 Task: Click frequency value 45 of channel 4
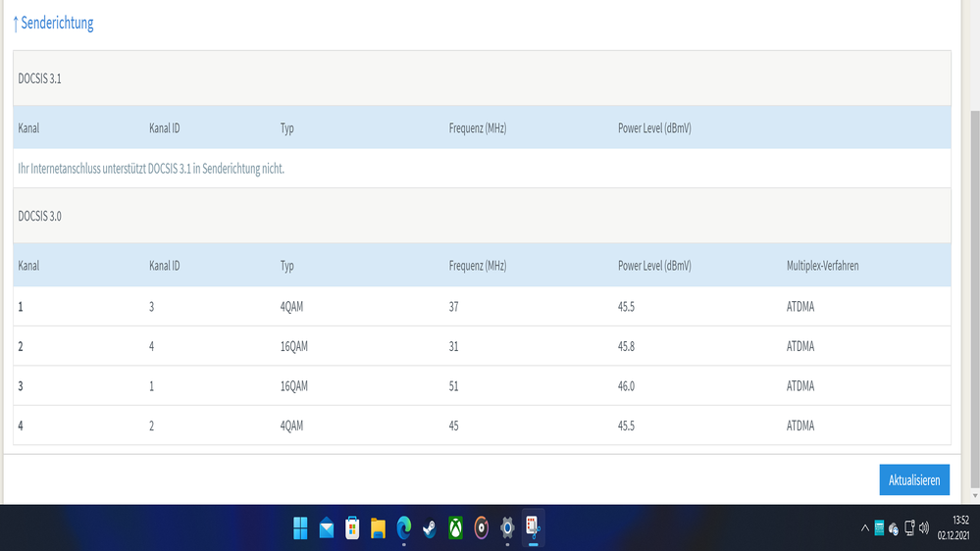pyautogui.click(x=454, y=426)
